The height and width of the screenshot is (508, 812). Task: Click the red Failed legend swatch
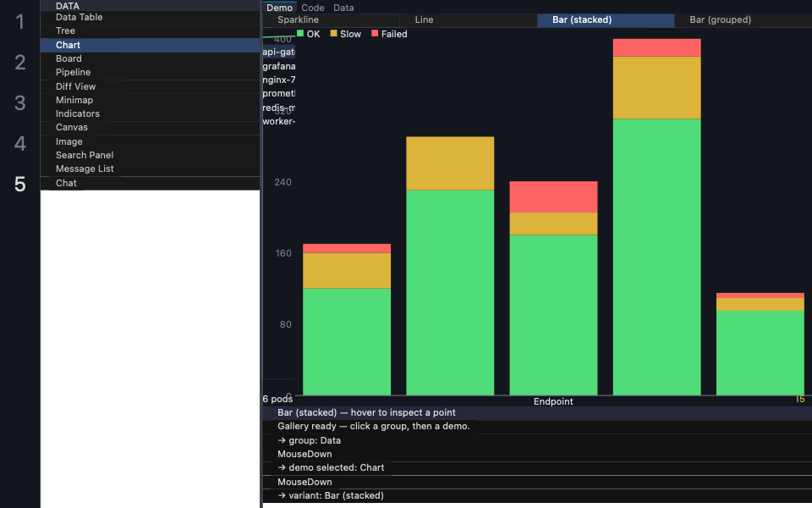[x=375, y=34]
